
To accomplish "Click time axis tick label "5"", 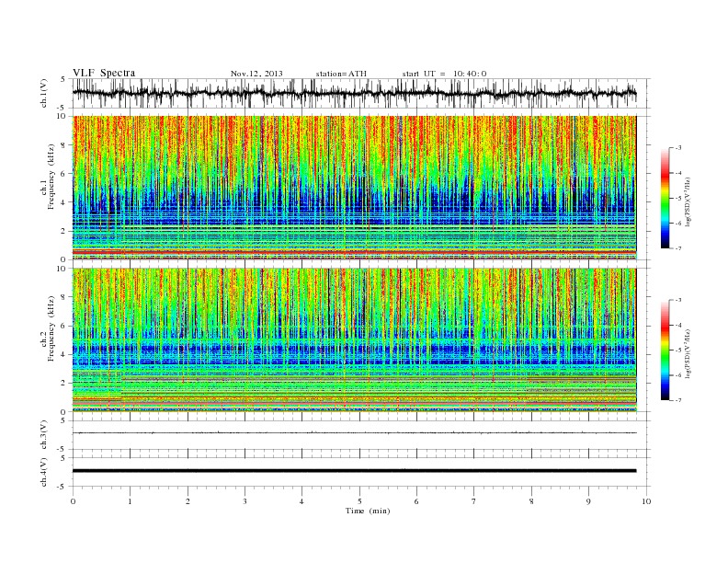I will (359, 501).
